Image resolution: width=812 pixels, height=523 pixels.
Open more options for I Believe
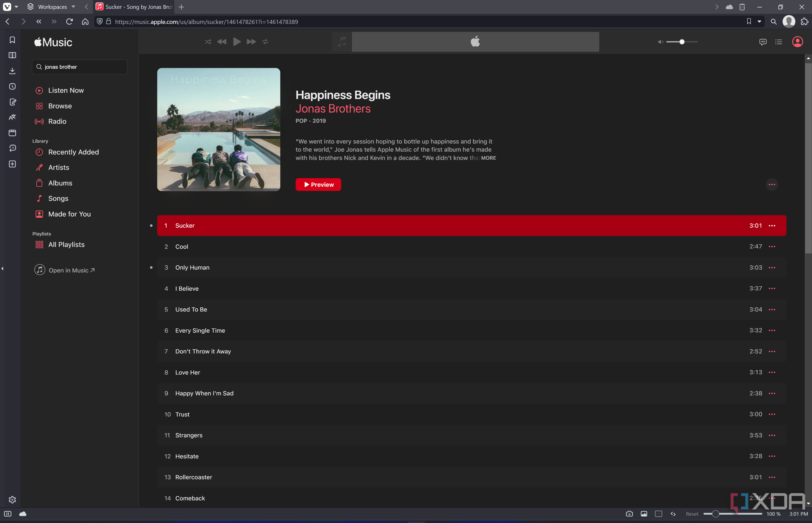pos(772,288)
